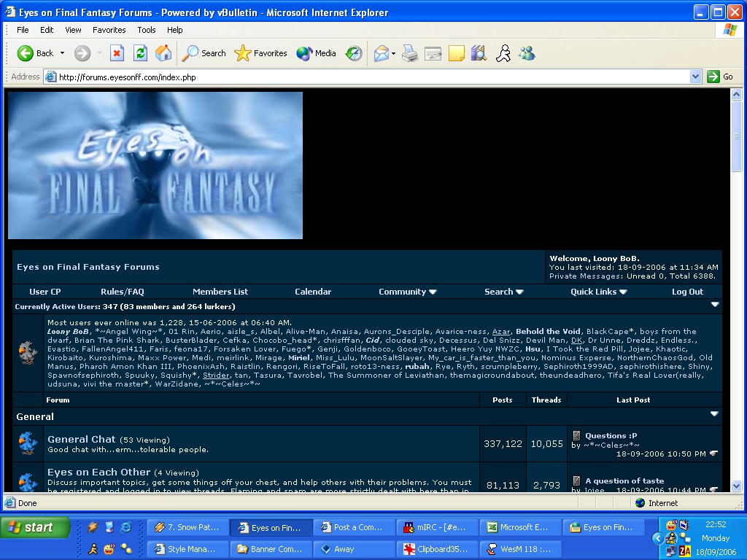Click the Eyes on Final Fantasy banner
This screenshot has height=560, width=747.
[x=155, y=166]
